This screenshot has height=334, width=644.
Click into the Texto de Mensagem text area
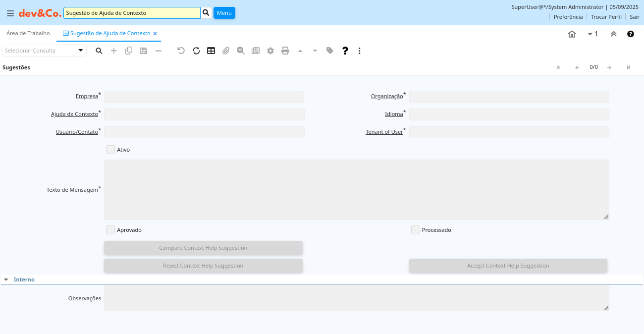coord(356,190)
